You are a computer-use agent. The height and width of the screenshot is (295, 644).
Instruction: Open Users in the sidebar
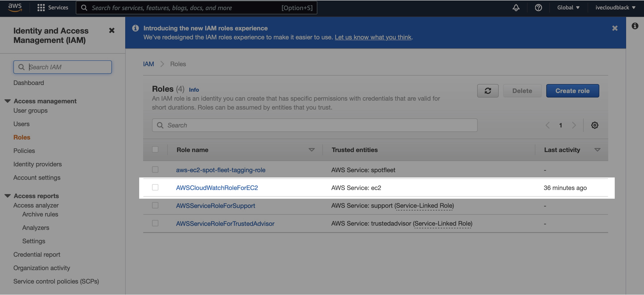coord(21,124)
